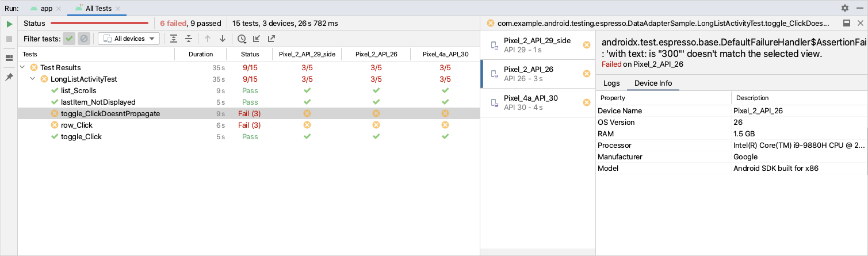Collapse the LongListActivityTest node
868x256 pixels.
tap(33, 79)
